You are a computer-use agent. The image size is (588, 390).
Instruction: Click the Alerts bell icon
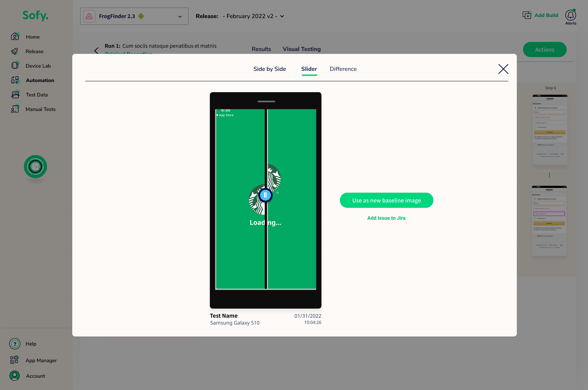pyautogui.click(x=571, y=15)
